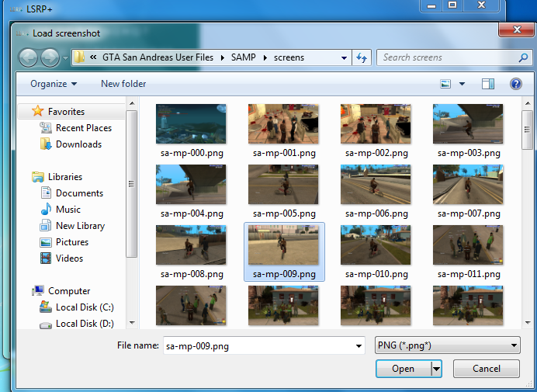537x392 pixels.
Task: Click the Open button
Action: (x=403, y=369)
